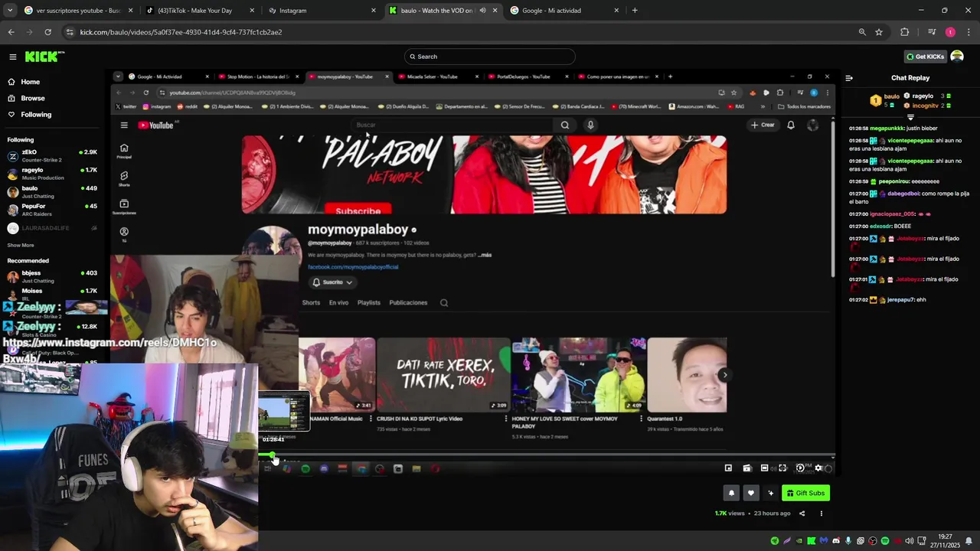Open the browser extensions menu
Image resolution: width=980 pixels, height=551 pixels.
(905, 32)
